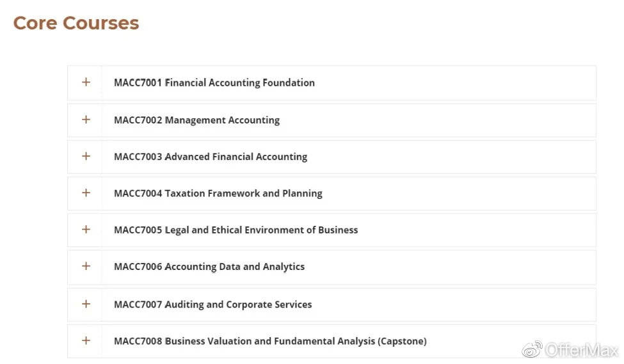Toggle the plus icon for MACC7007
Viewport: 624px width, 364px height.
(x=86, y=304)
